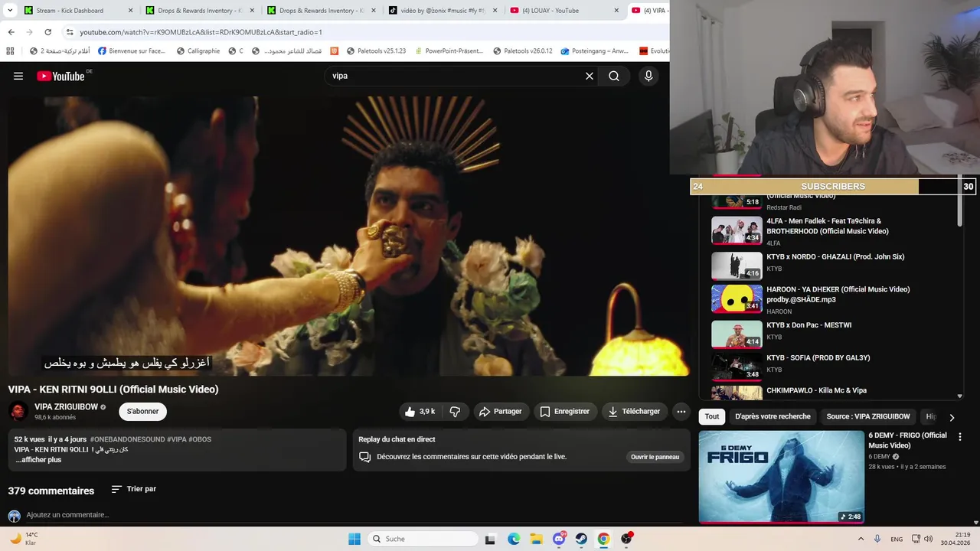
Task: Open the Posteingang bookmark
Action: point(594,51)
